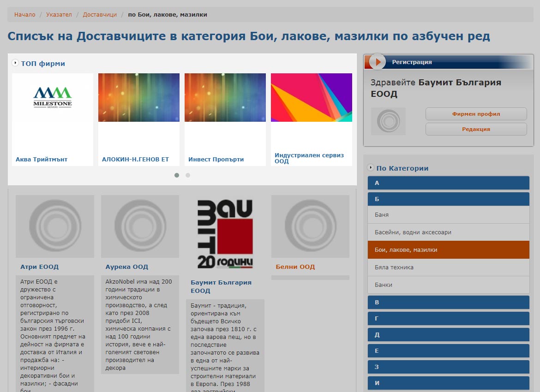Expand the Г category section
Screen dimensions: 540x392
(449, 318)
